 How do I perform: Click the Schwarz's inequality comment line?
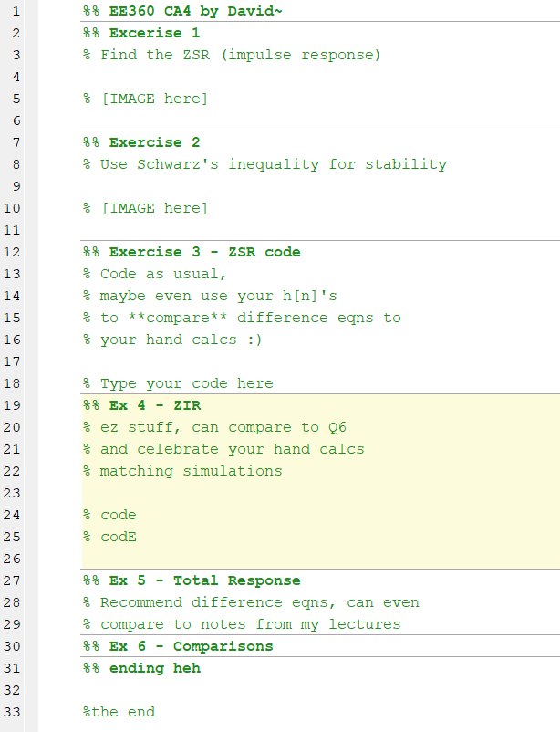tap(264, 164)
